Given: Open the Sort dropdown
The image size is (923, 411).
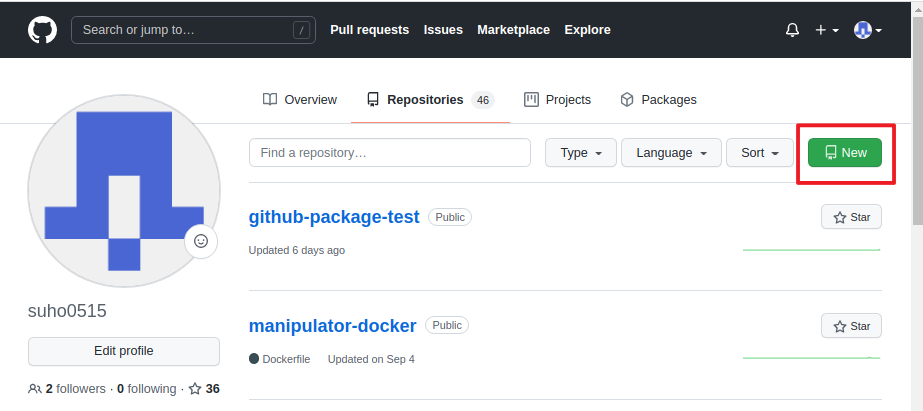Looking at the screenshot, I should (x=759, y=153).
